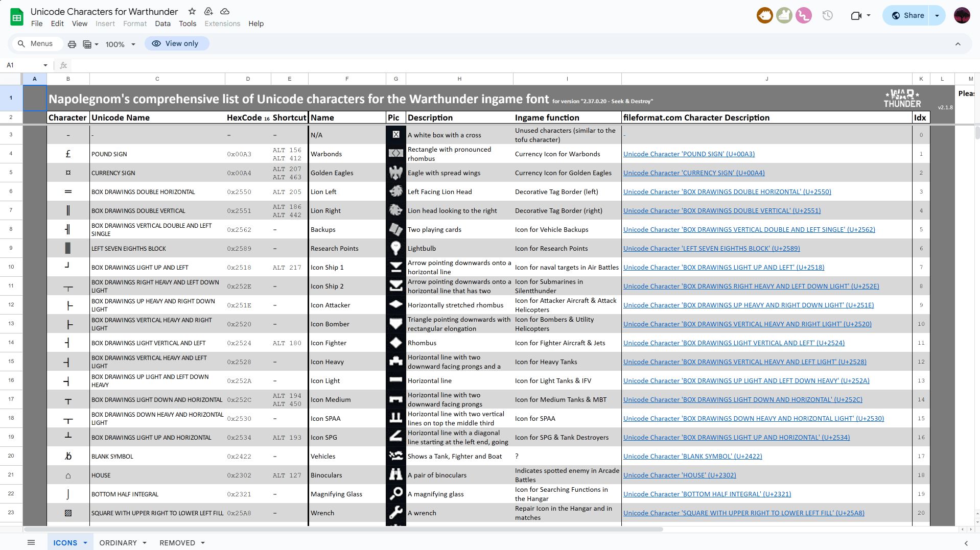Image resolution: width=980 pixels, height=550 pixels.
Task: Click the print icon in toolbar
Action: [x=72, y=44]
